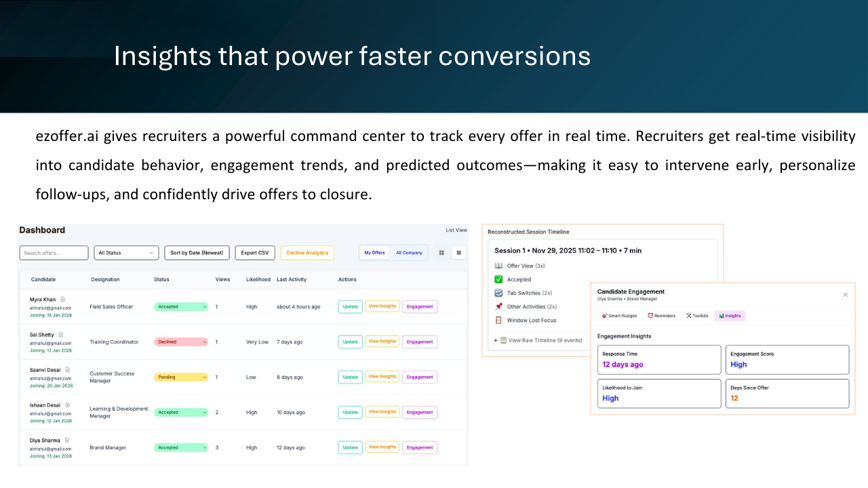This screenshot has height=488, width=868.
Task: Toggle to My Offers view
Action: (374, 252)
